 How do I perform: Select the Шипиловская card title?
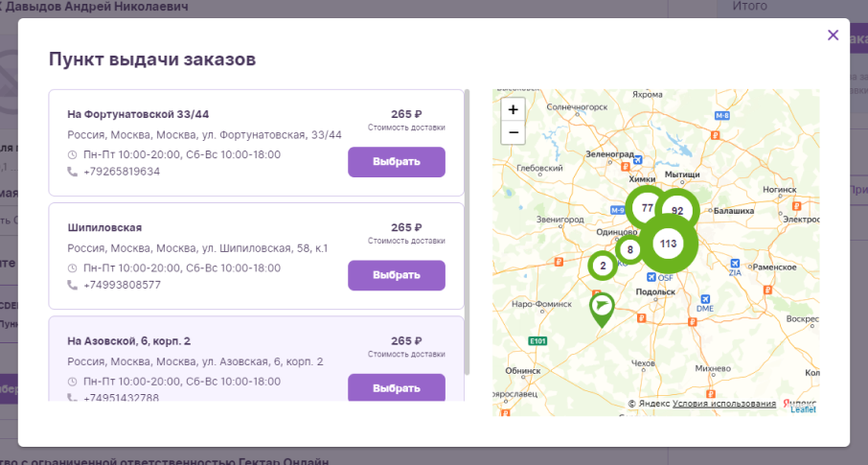(x=105, y=227)
